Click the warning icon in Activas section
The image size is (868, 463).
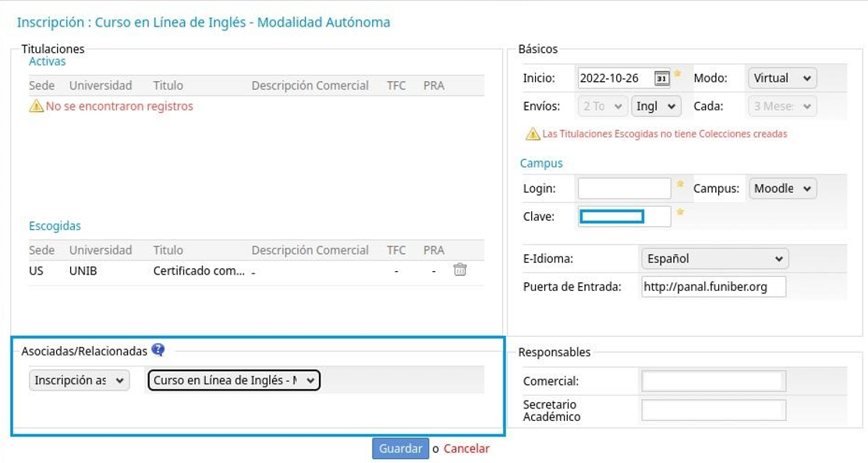coord(36,106)
